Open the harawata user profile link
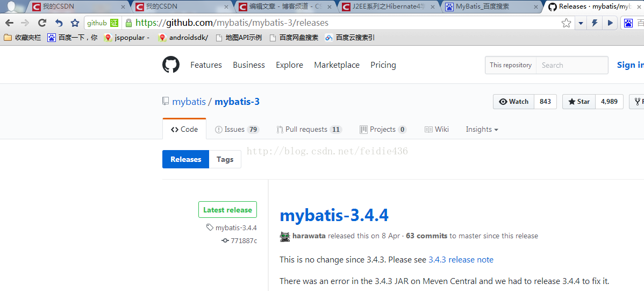Image resolution: width=644 pixels, height=291 pixels. (x=309, y=236)
